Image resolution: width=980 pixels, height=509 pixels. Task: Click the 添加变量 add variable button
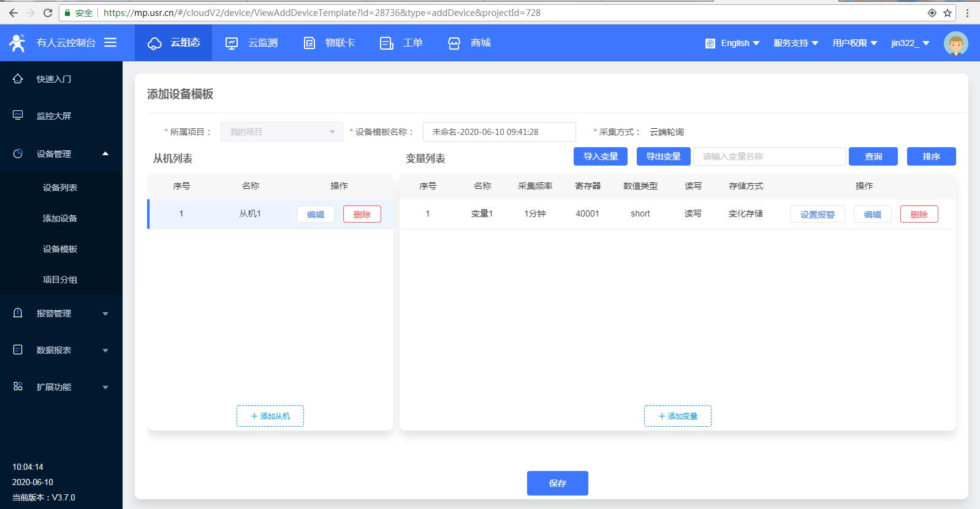(x=677, y=416)
